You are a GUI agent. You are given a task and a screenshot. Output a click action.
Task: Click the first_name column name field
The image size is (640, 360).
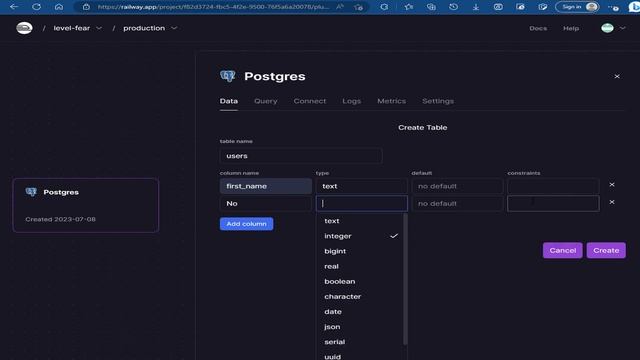[266, 186]
